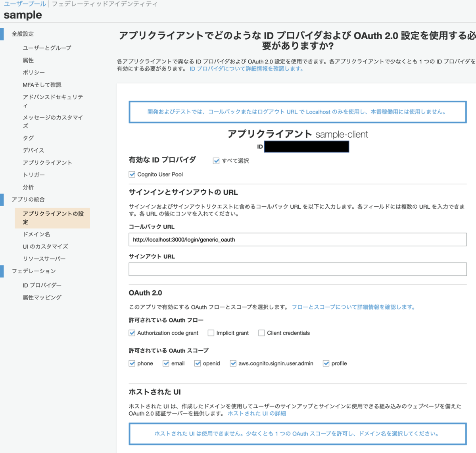The image size is (476, 453).
Task: Open フローとスコープについて詳細情報 link
Action: (x=353, y=307)
